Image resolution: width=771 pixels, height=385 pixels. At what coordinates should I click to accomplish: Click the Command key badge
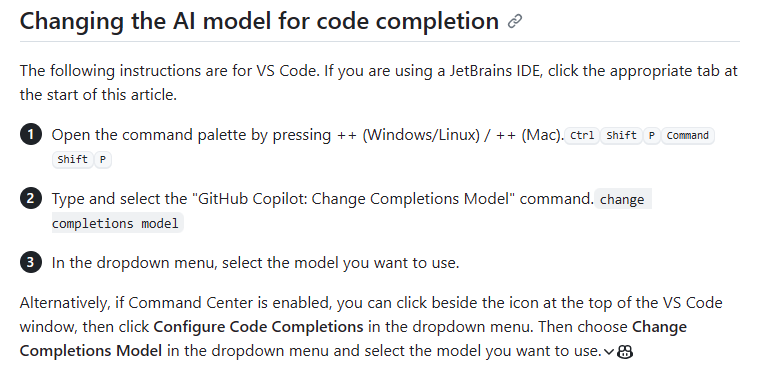[x=687, y=136]
